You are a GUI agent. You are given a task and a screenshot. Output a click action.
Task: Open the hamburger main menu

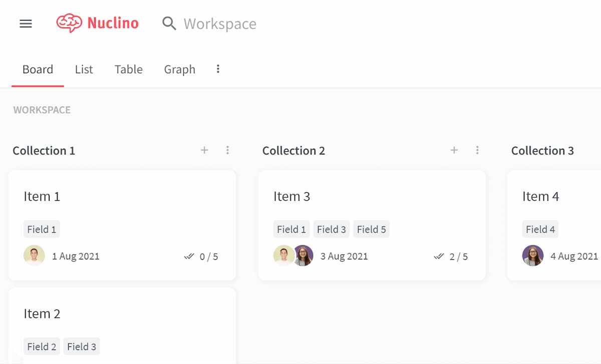[x=26, y=24]
